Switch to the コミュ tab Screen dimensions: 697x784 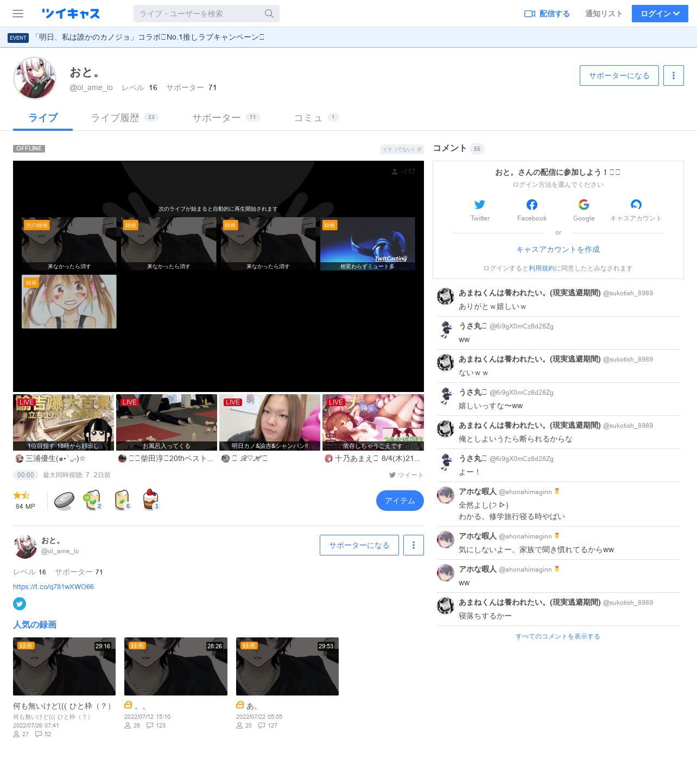(x=316, y=118)
